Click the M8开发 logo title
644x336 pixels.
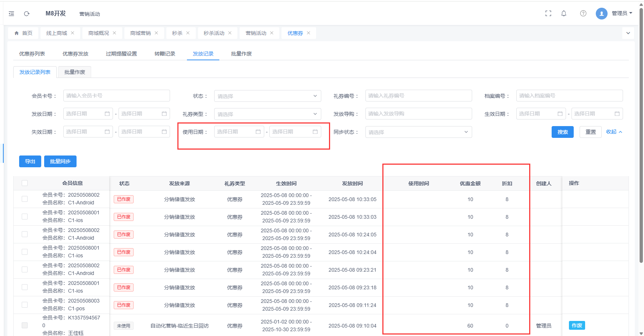tap(56, 14)
